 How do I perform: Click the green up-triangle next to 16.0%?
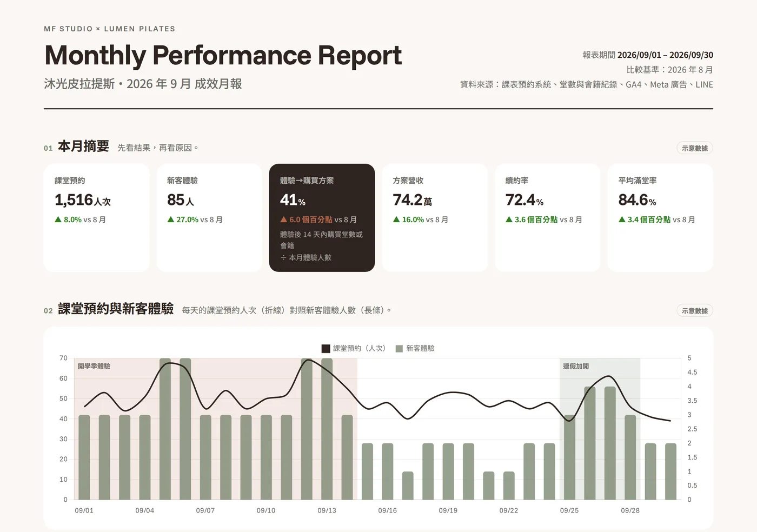pyautogui.click(x=396, y=220)
